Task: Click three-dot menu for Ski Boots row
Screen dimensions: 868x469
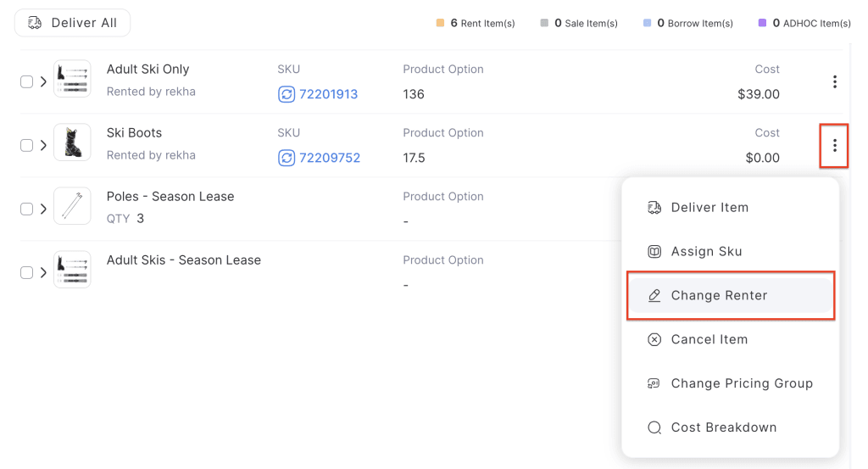Action: pyautogui.click(x=834, y=146)
